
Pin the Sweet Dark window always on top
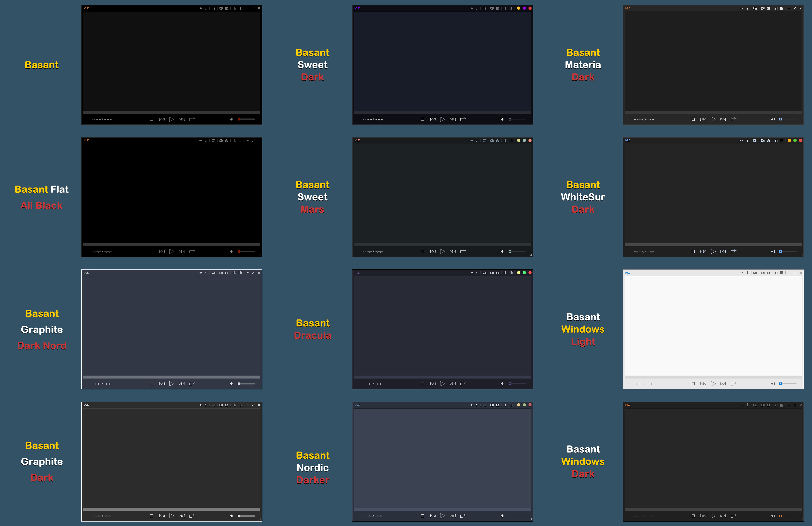471,8
